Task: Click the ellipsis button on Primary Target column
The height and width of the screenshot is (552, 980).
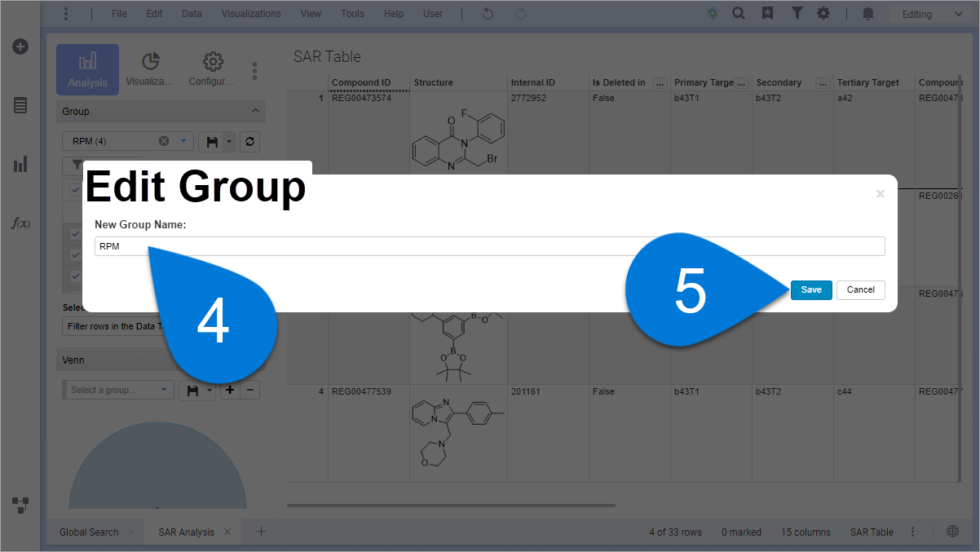Action: (x=742, y=83)
